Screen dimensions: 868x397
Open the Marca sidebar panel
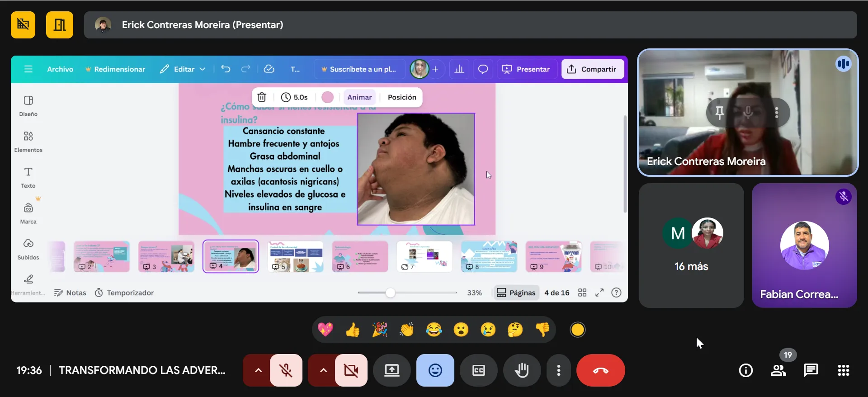coord(28,213)
